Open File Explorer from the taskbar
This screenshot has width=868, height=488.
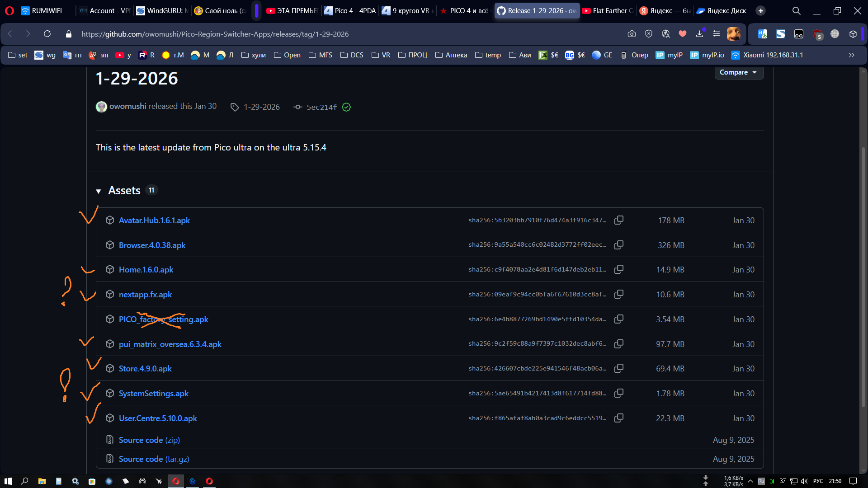point(42,481)
